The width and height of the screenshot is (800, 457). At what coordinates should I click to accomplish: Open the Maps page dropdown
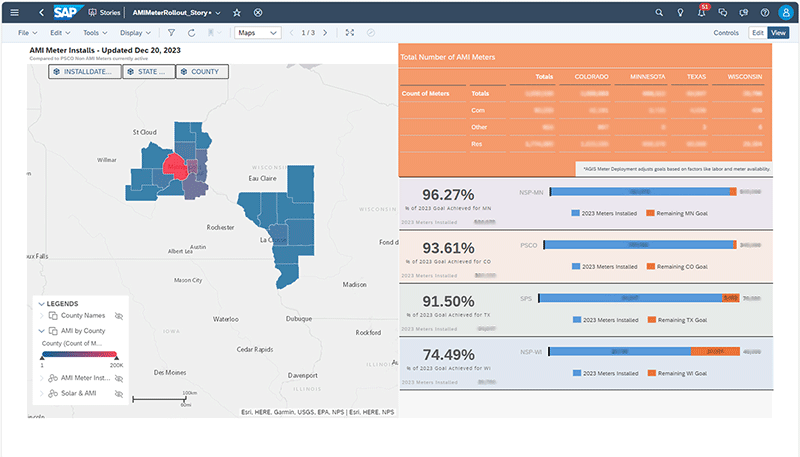click(x=256, y=33)
